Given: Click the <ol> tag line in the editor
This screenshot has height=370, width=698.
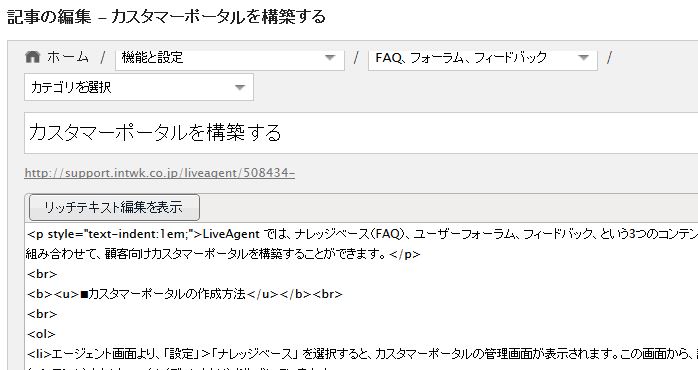Looking at the screenshot, I should coord(41,334).
